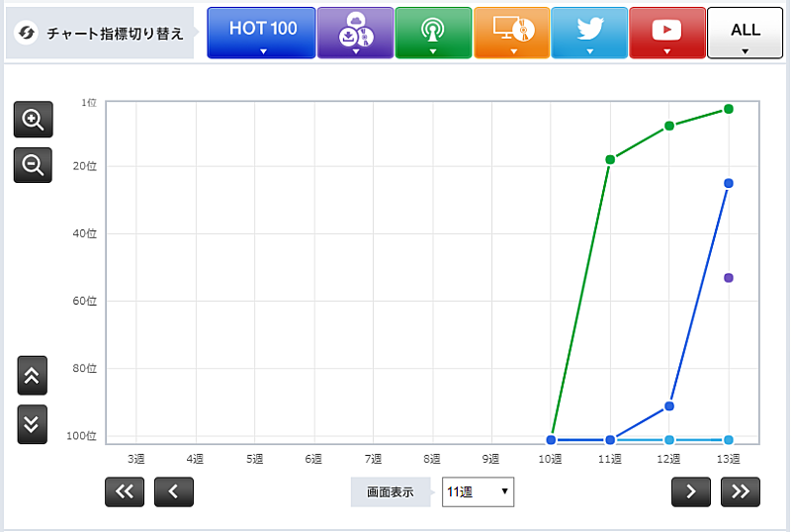Click the orange PC and CD lookup icon
This screenshot has width=791, height=532.
[x=511, y=34]
